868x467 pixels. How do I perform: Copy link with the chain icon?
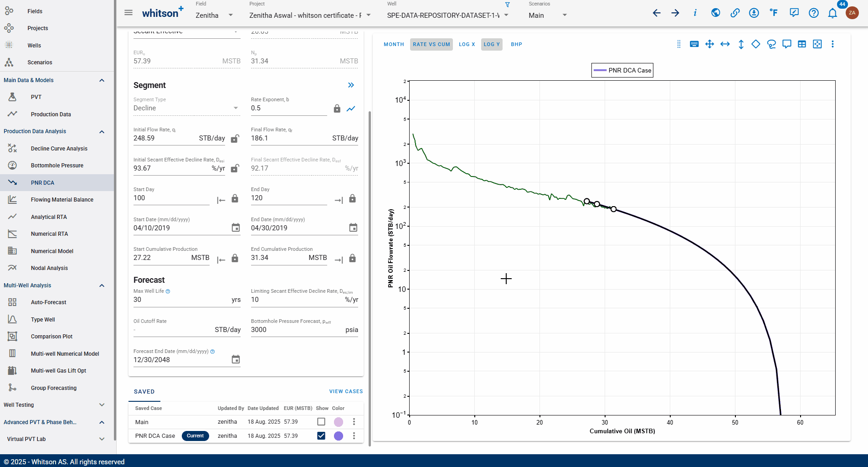734,13
